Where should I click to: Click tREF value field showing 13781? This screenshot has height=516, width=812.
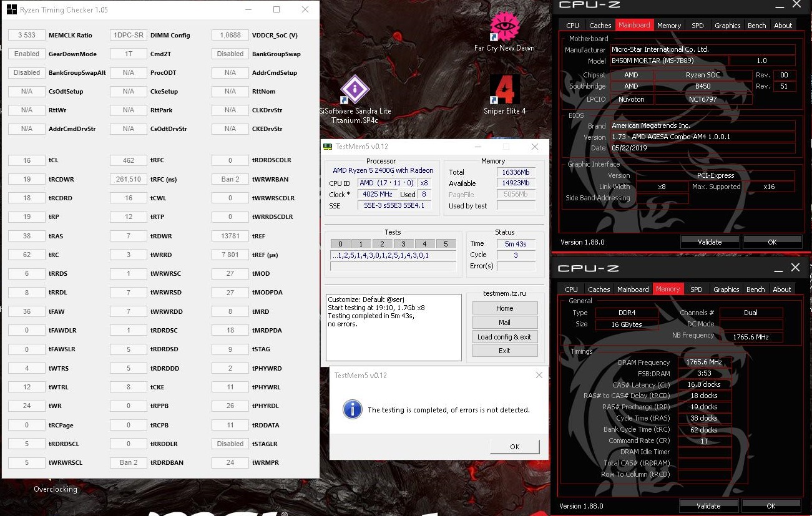coord(230,236)
